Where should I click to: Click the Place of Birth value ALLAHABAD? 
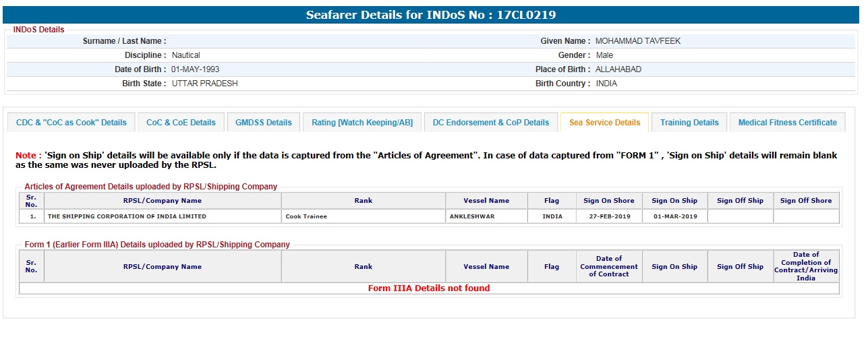coord(618,69)
